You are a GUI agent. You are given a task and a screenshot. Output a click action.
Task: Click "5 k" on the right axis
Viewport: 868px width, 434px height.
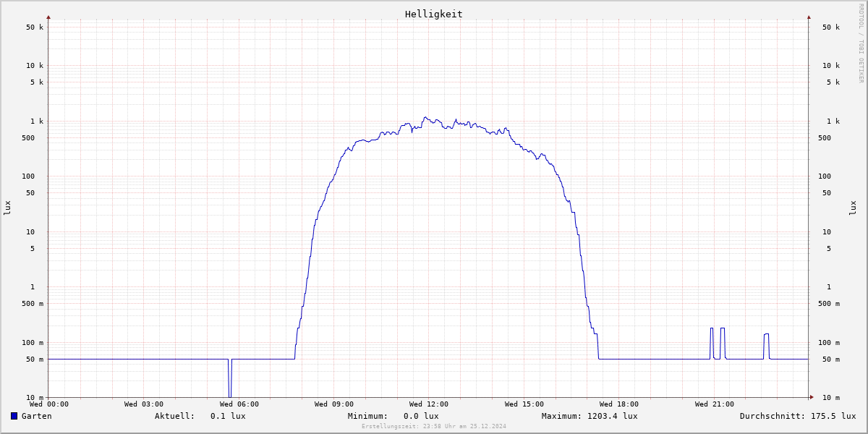(x=833, y=82)
